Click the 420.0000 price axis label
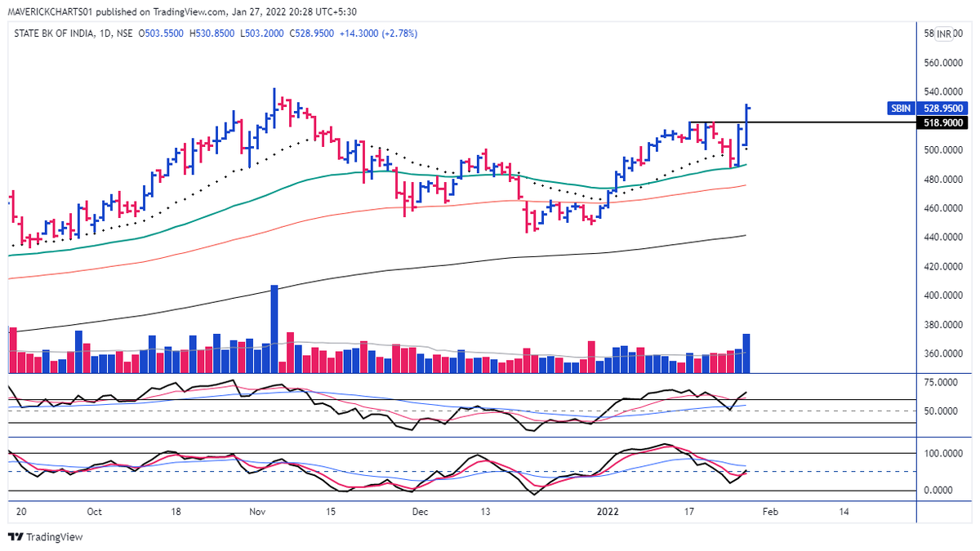This screenshot has height=551, width=980. click(943, 267)
